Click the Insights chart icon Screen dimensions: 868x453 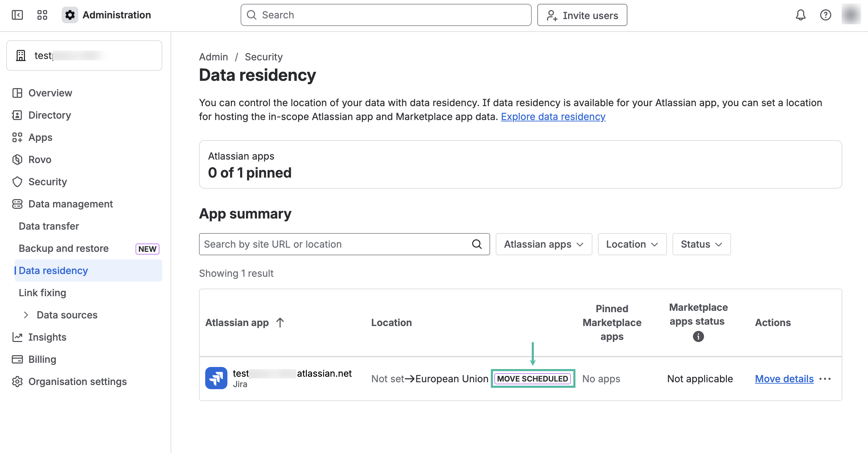point(17,337)
